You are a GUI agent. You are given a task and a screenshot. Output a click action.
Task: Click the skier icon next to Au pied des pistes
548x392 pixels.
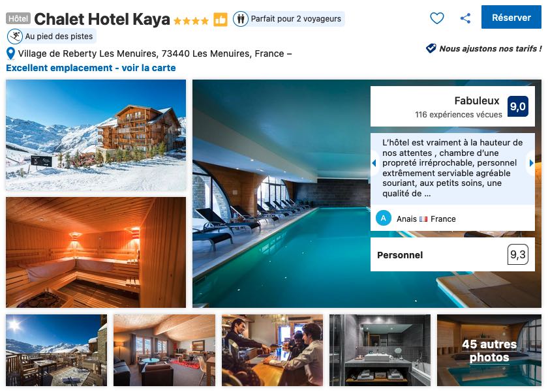tap(15, 37)
